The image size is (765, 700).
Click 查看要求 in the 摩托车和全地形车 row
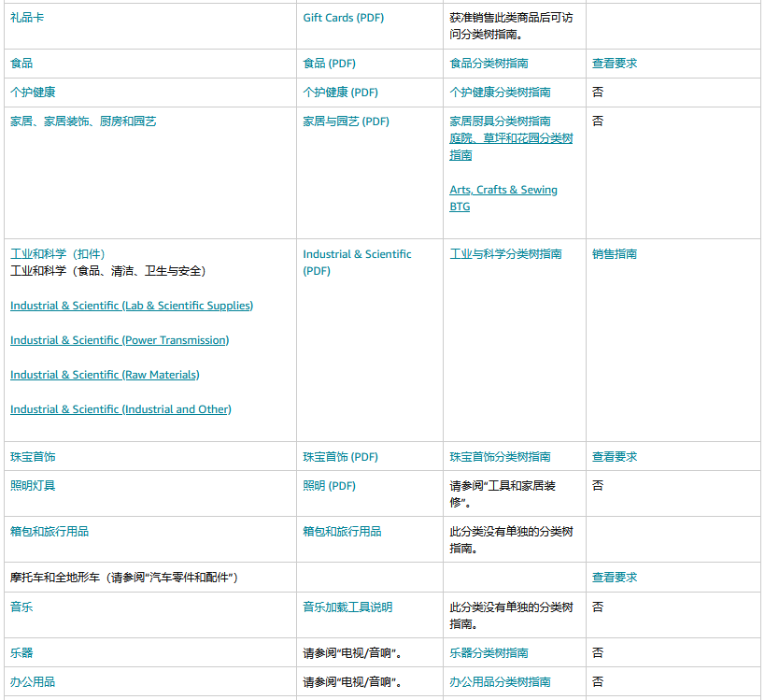(615, 578)
